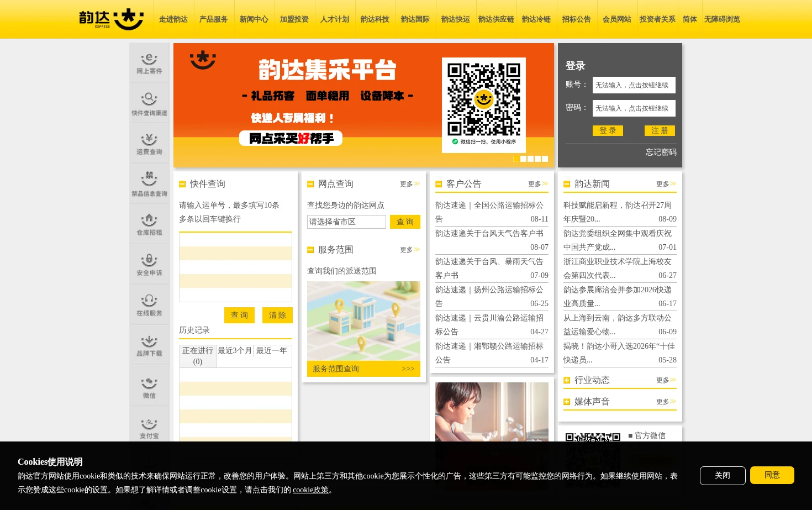
Task: Click the 网点查询 查询 button
Action: (405, 222)
